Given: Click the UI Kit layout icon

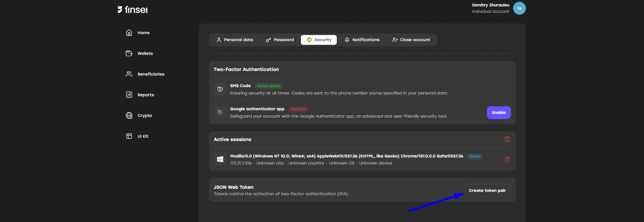Looking at the screenshot, I should click(x=129, y=136).
